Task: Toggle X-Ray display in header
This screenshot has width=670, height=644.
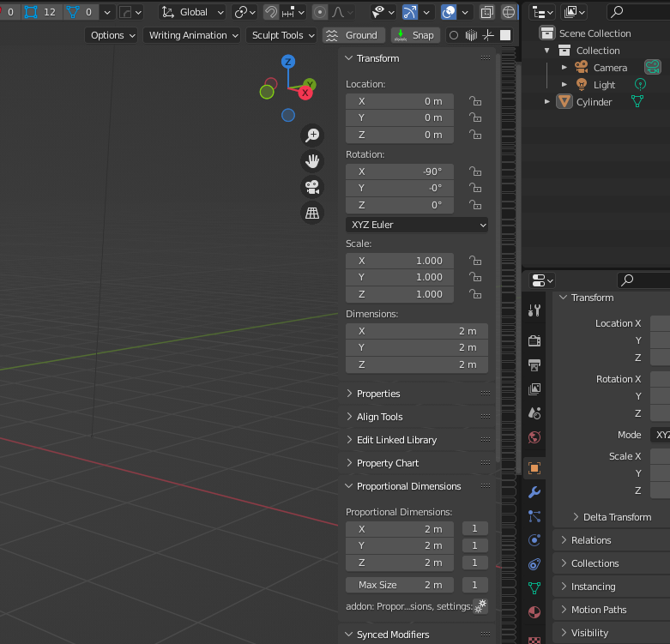Action: (x=486, y=12)
